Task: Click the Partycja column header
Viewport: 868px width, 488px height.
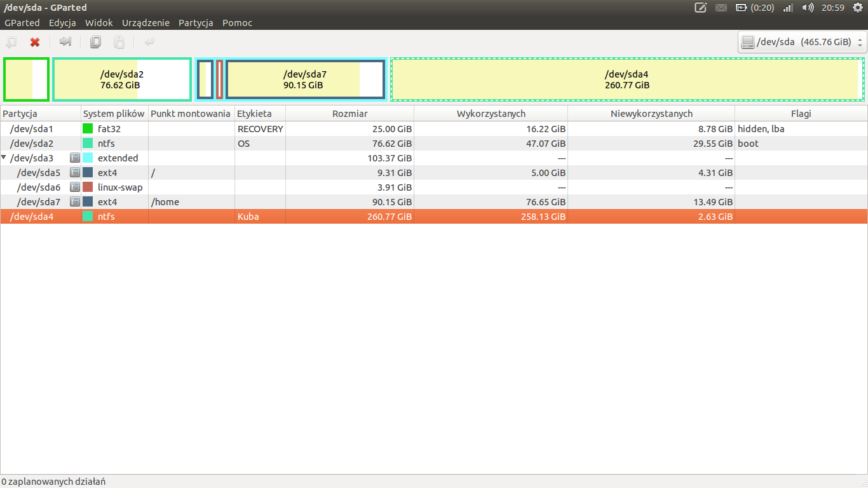Action: pyautogui.click(x=41, y=113)
